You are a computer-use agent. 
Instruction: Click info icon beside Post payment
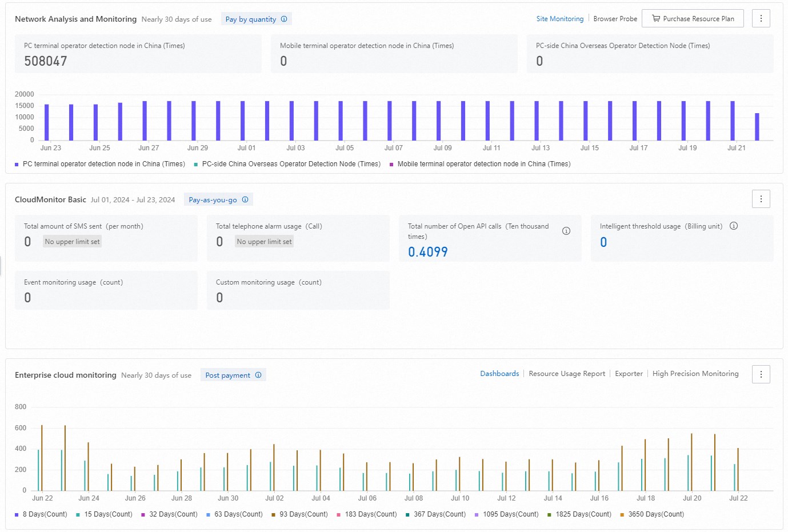tap(258, 375)
